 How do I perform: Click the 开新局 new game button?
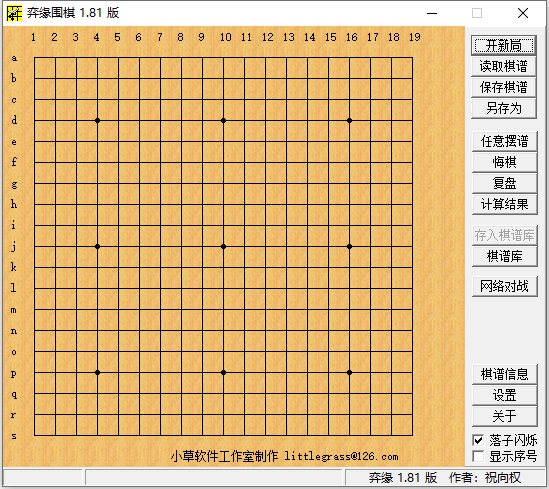(503, 45)
